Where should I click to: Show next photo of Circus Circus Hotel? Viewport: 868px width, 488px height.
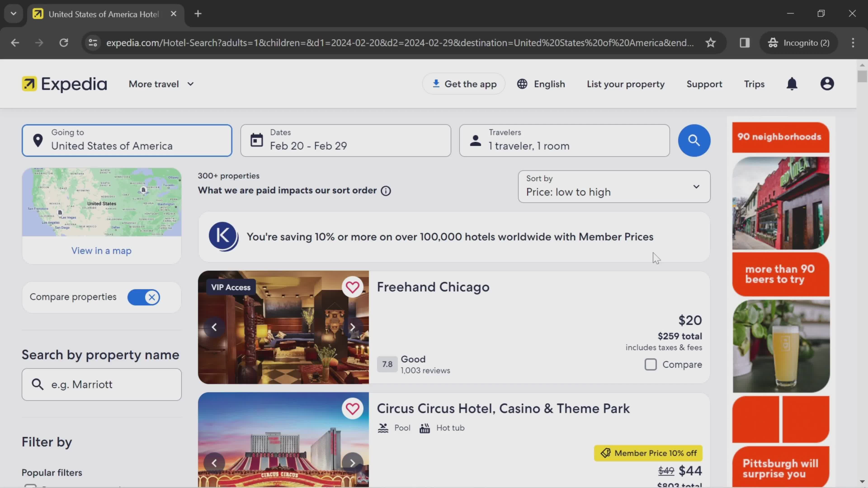pos(352,463)
